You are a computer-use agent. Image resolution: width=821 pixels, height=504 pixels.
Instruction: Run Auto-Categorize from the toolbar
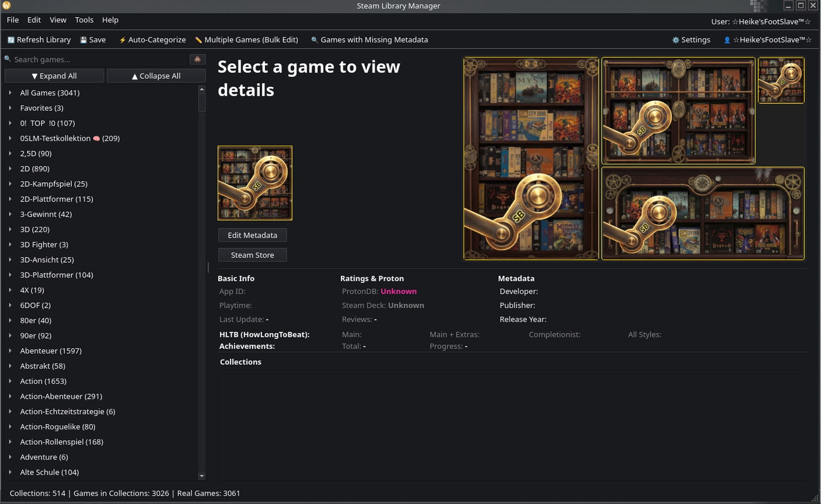[152, 40]
